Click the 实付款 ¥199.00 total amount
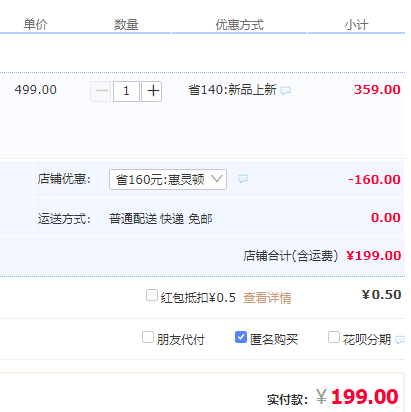The width and height of the screenshot is (411, 412). (357, 397)
